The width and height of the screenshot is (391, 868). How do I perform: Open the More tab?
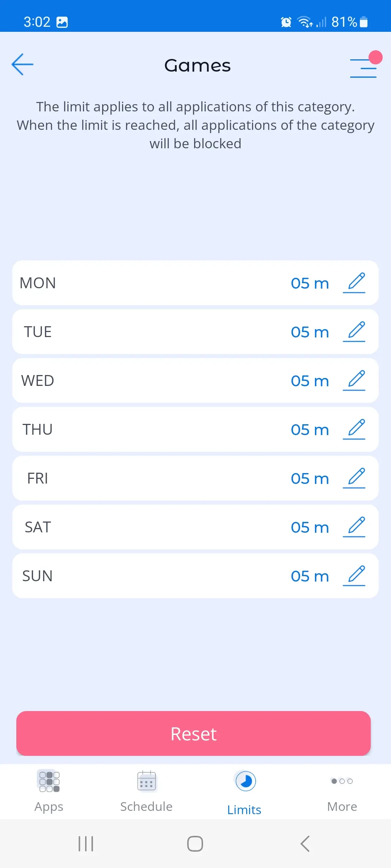(342, 791)
